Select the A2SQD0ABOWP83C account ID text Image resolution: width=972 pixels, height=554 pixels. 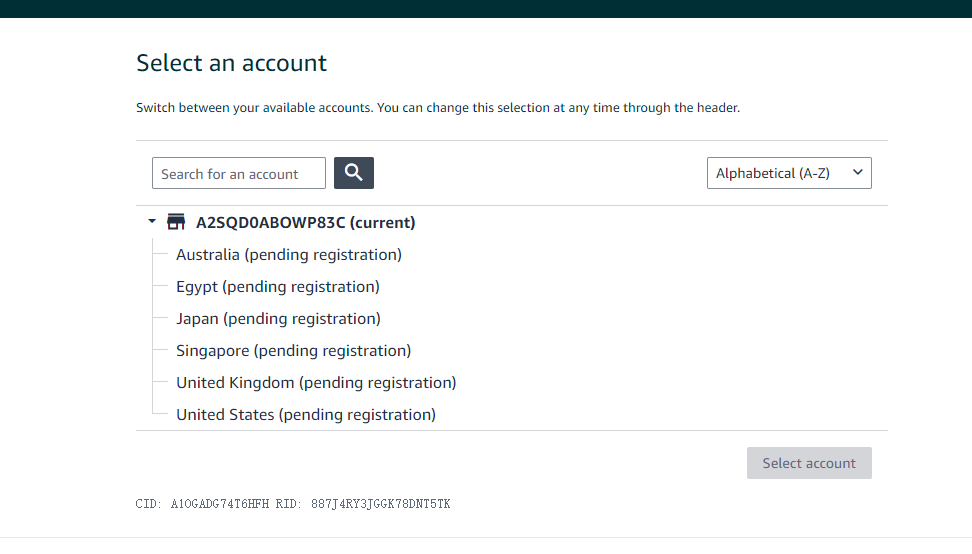tap(270, 222)
